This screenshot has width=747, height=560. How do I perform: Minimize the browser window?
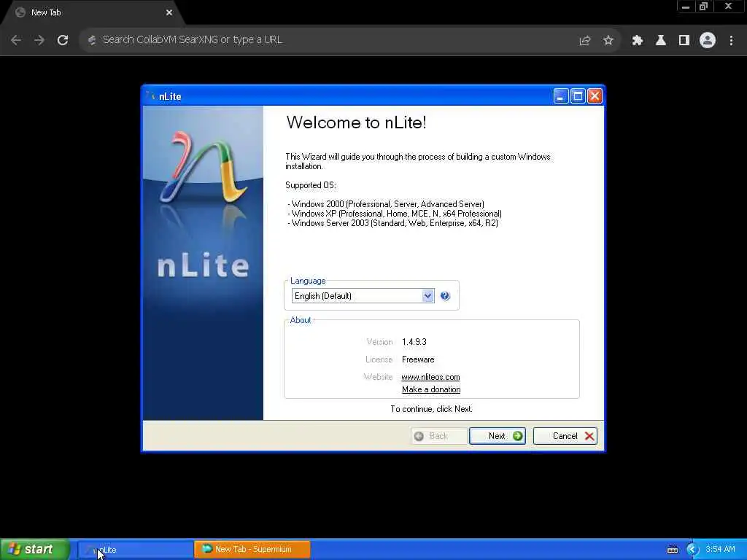[686, 7]
